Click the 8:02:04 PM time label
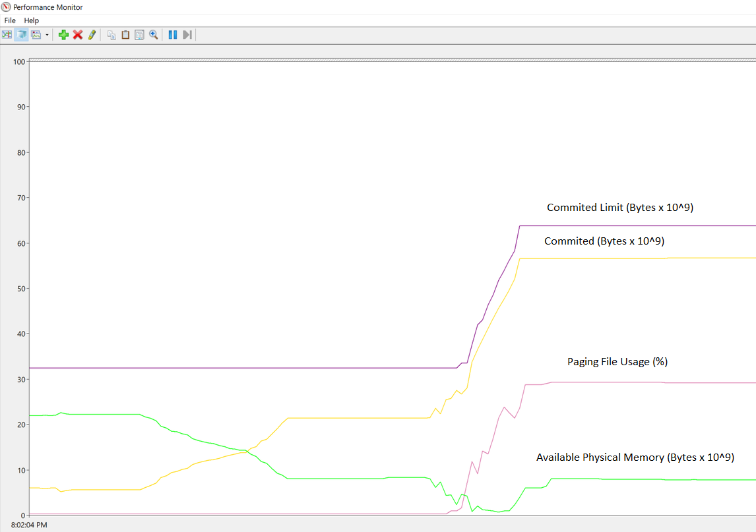 pos(29,525)
